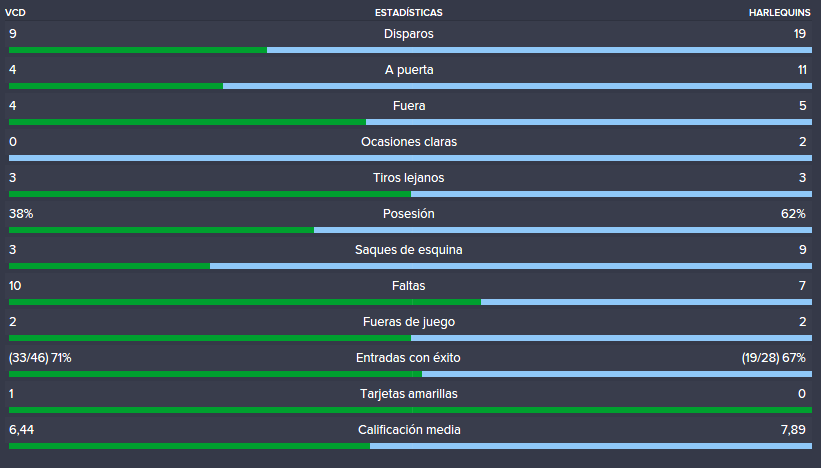Select the Fuera stat row label

coord(409,106)
